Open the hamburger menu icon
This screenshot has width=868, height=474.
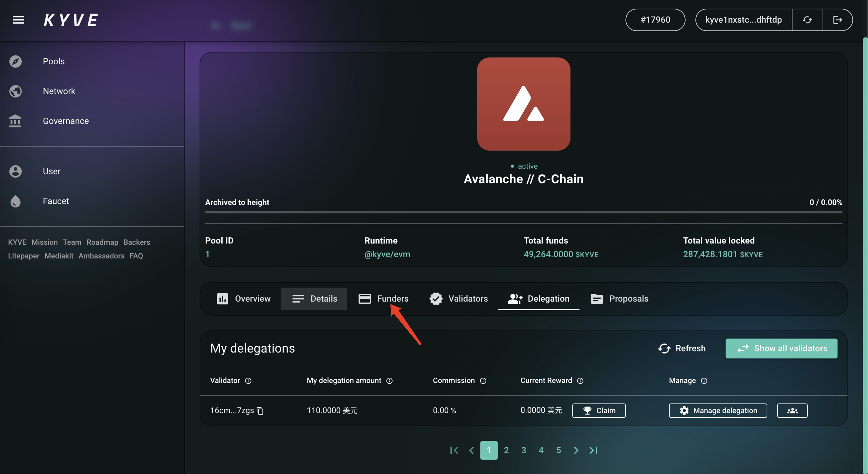[x=18, y=20]
